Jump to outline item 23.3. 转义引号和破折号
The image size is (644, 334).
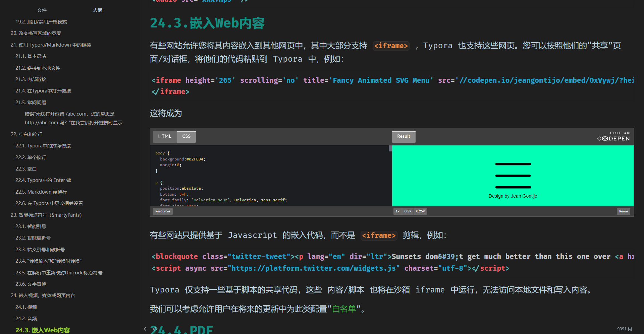click(x=40, y=250)
